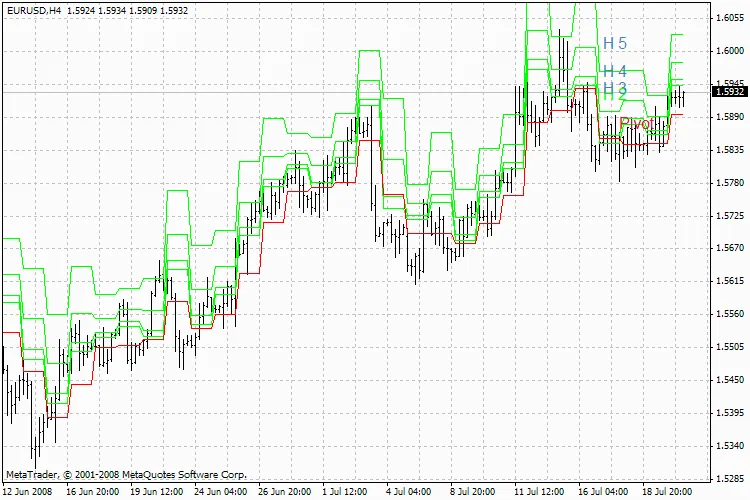This screenshot has width=750, height=500.
Task: Click the MetaTrader copyright text
Action: point(125,475)
